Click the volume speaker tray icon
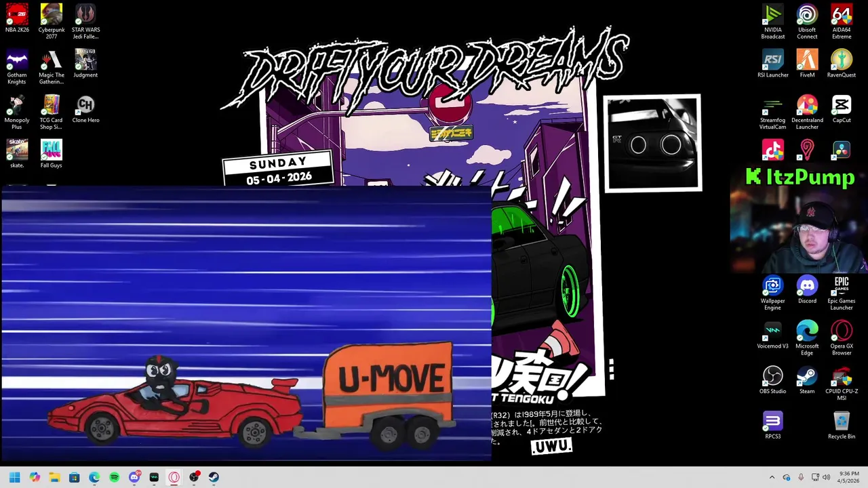This screenshot has height=488, width=868. [826, 477]
